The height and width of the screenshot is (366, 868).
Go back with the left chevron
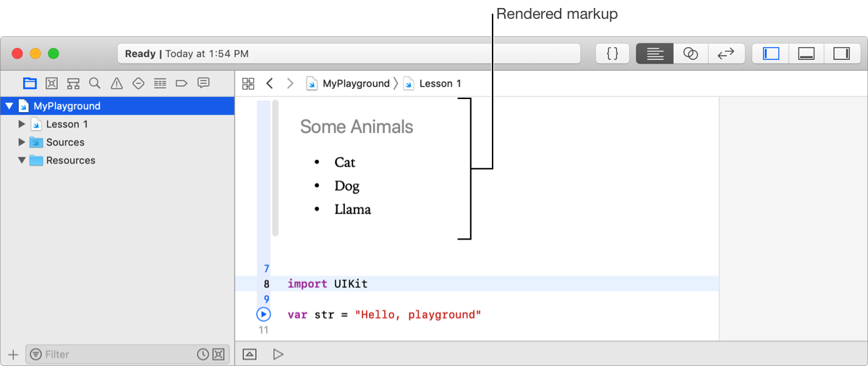pyautogui.click(x=270, y=83)
